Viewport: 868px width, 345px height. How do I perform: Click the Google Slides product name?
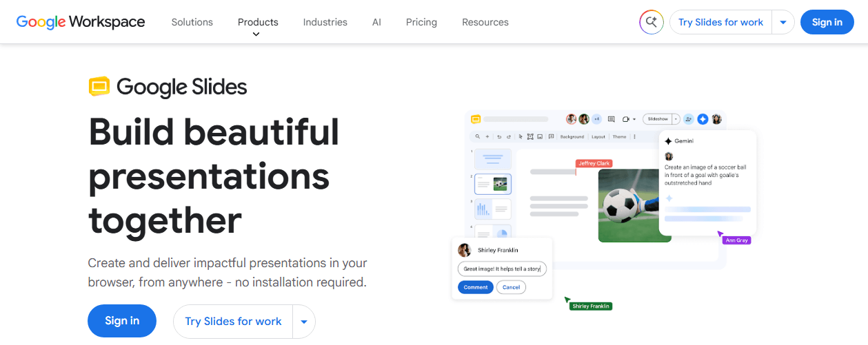182,87
